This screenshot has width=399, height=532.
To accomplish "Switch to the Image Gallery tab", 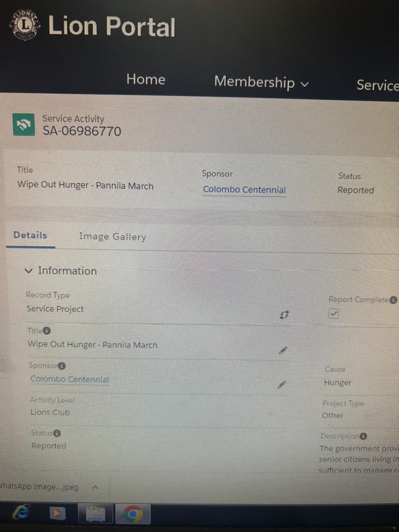I will coord(113,237).
